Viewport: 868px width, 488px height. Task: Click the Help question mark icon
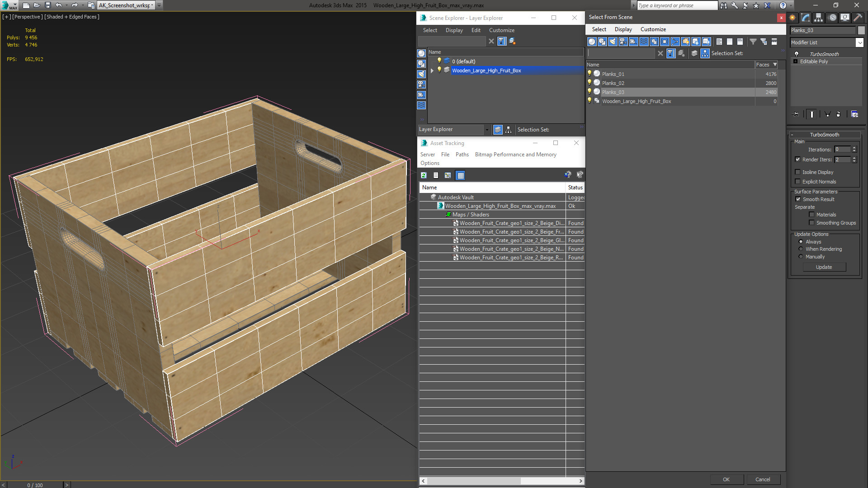tap(783, 5)
